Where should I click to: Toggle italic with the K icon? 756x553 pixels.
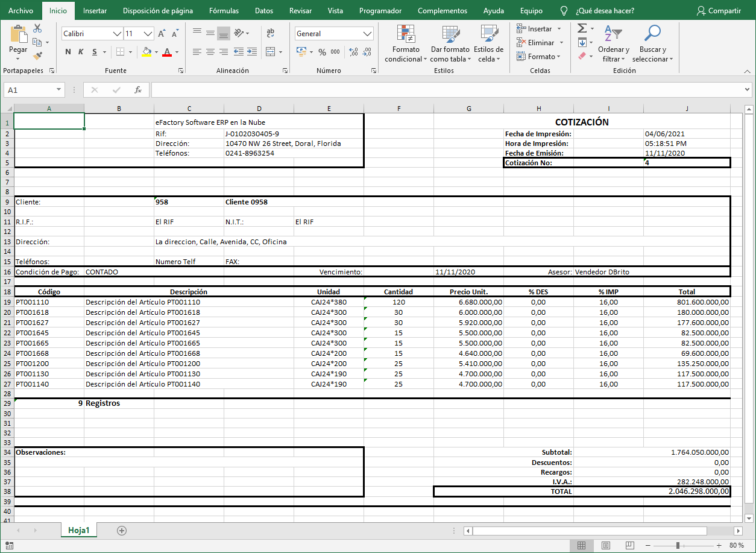tap(80, 52)
